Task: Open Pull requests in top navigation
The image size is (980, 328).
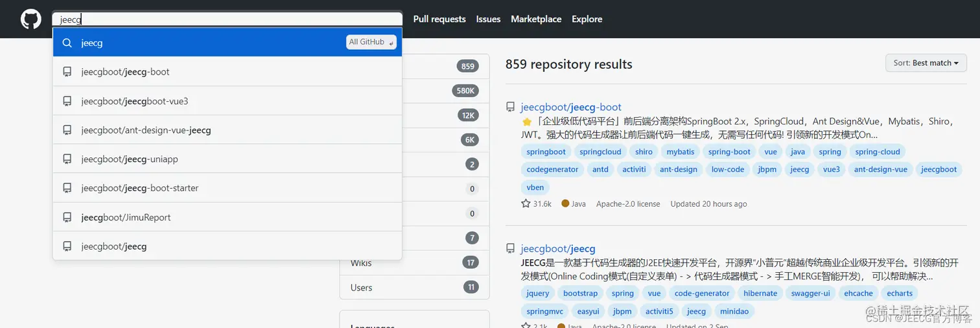Action: (x=439, y=19)
